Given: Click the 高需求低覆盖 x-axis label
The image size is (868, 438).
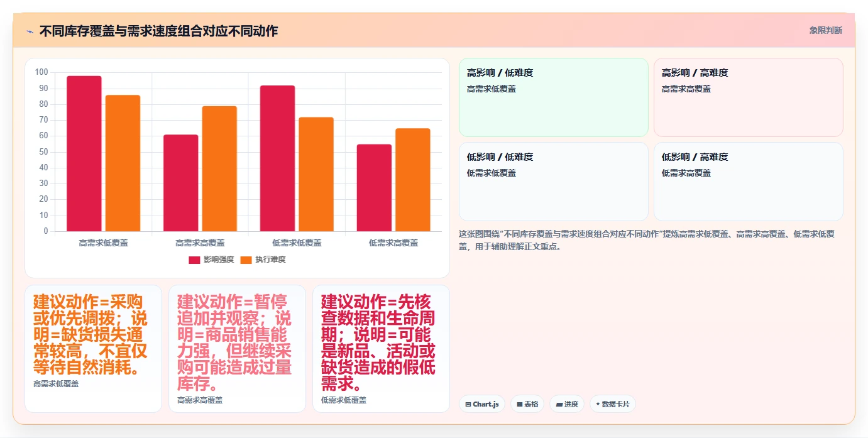Looking at the screenshot, I should click(104, 243).
